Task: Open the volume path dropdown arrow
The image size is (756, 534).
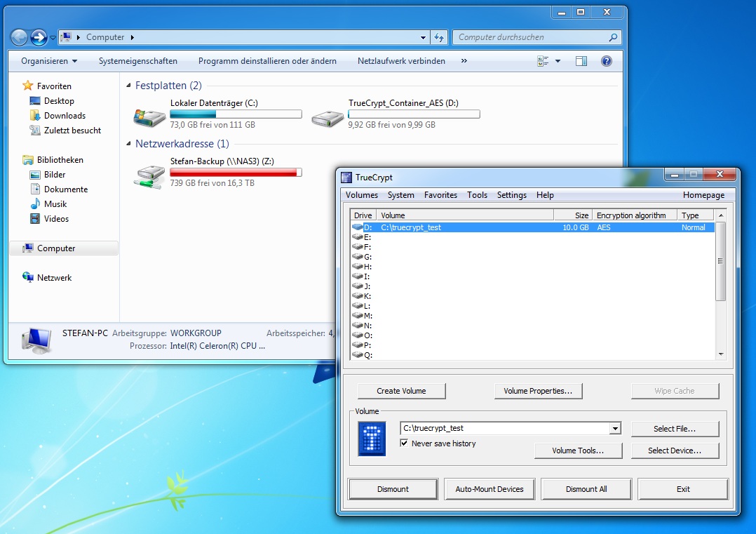Action: (615, 428)
